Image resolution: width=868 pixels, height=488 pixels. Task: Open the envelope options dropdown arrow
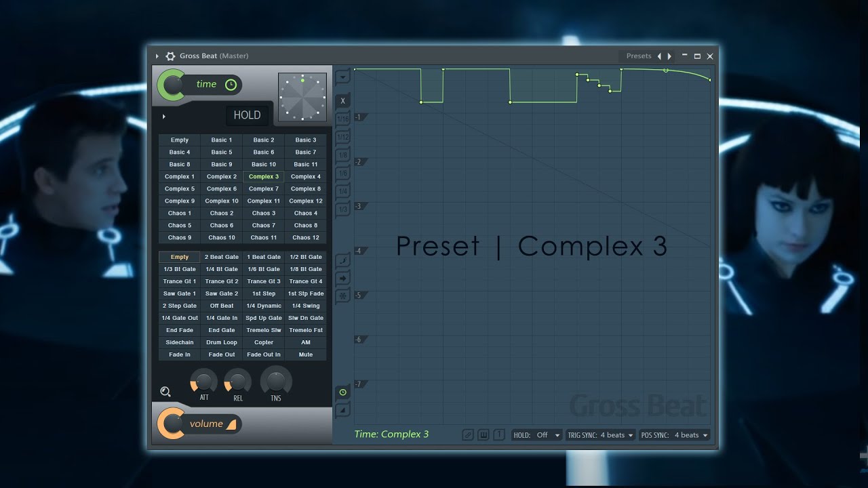[x=342, y=77]
